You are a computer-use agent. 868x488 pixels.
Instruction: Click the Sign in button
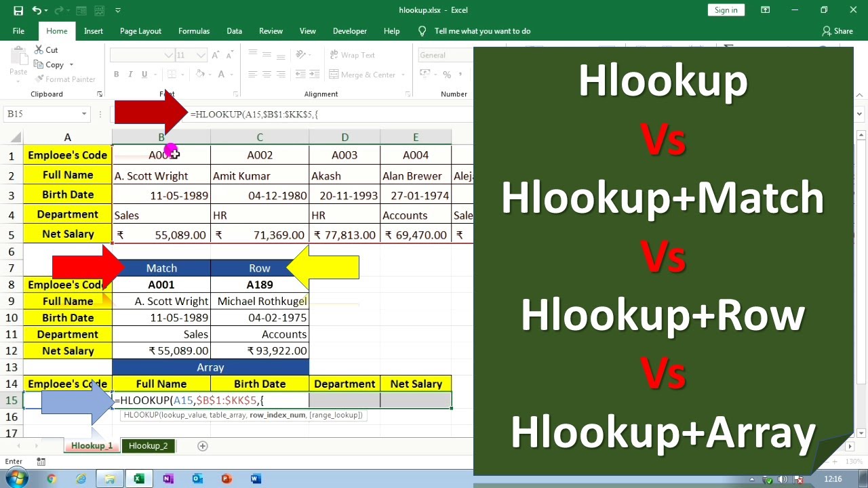coord(726,9)
